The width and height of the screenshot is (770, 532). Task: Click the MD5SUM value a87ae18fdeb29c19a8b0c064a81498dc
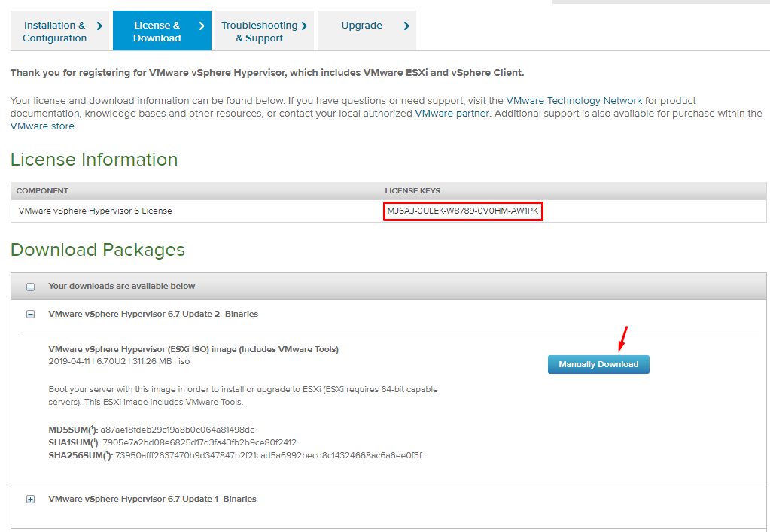coord(178,430)
